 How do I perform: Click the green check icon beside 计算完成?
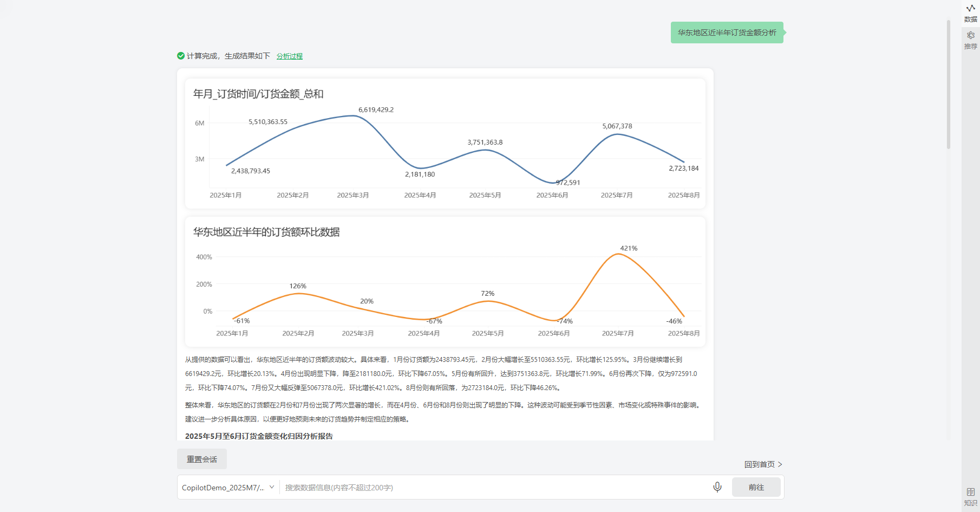pyautogui.click(x=181, y=56)
